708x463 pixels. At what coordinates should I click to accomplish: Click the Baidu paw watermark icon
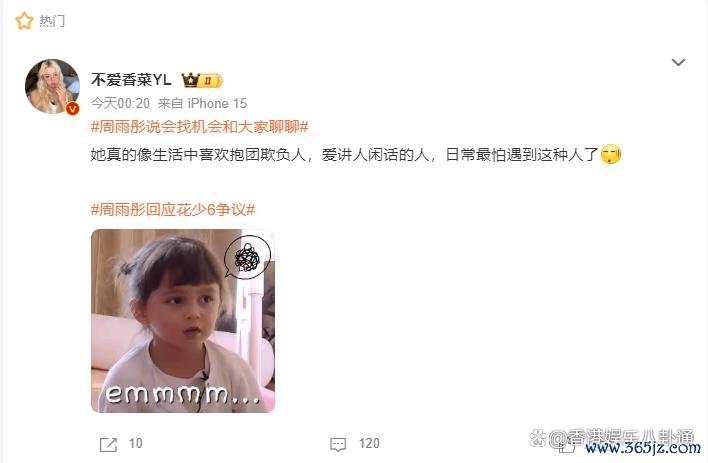click(538, 437)
